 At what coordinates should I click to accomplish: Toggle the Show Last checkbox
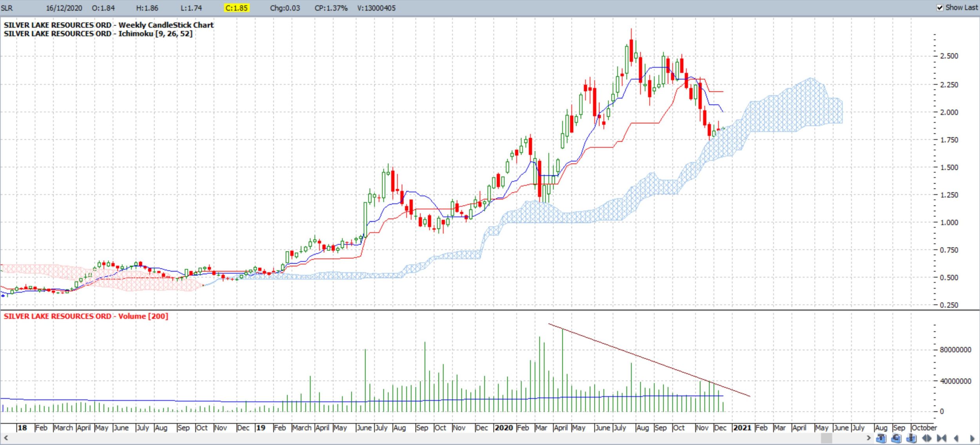pos(940,7)
